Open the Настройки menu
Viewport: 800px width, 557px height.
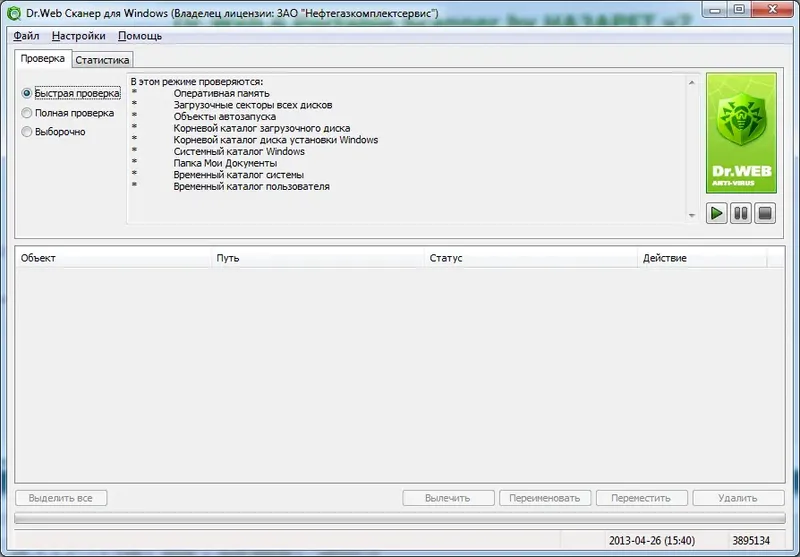coord(79,36)
